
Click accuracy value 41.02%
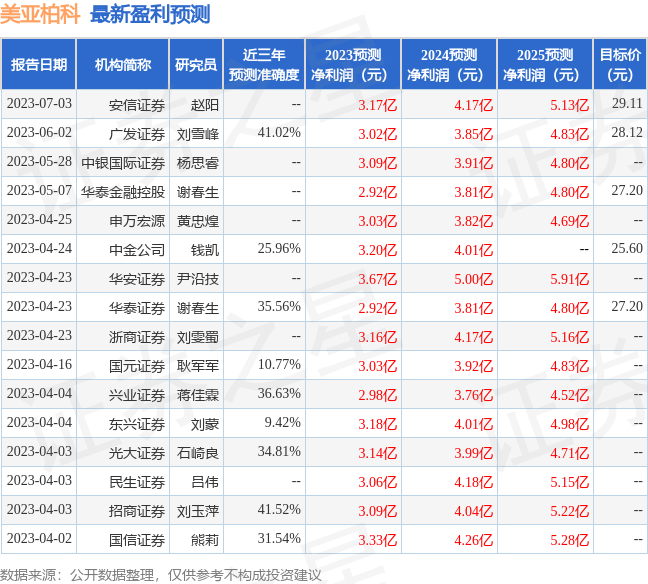tap(279, 133)
